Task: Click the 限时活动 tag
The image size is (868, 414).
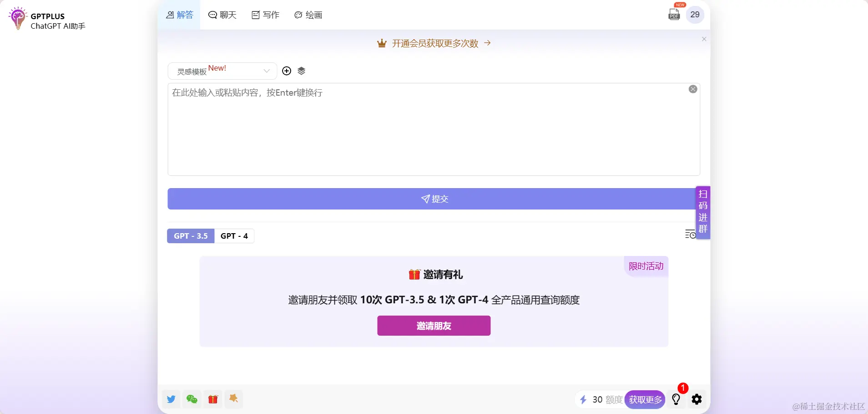Action: [646, 266]
